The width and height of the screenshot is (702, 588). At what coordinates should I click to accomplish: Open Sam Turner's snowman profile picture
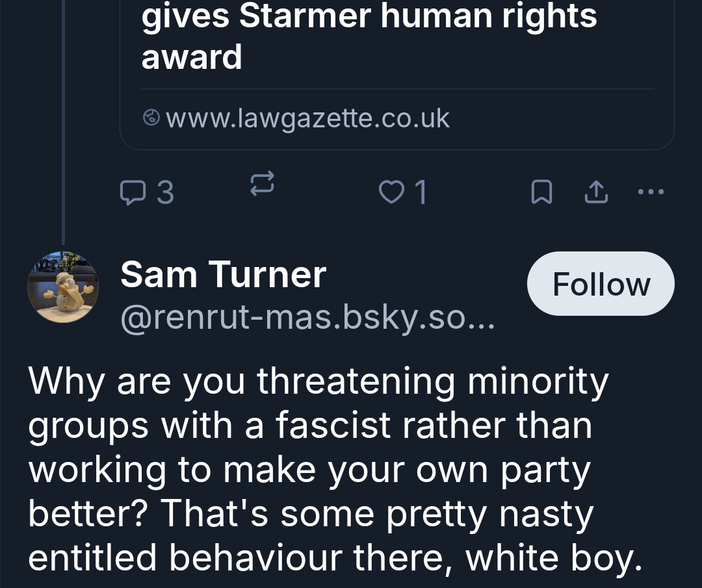click(x=63, y=287)
